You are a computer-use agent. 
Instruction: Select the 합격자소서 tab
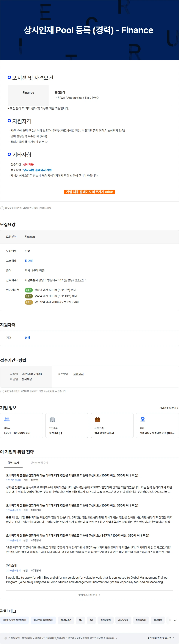[13, 463]
